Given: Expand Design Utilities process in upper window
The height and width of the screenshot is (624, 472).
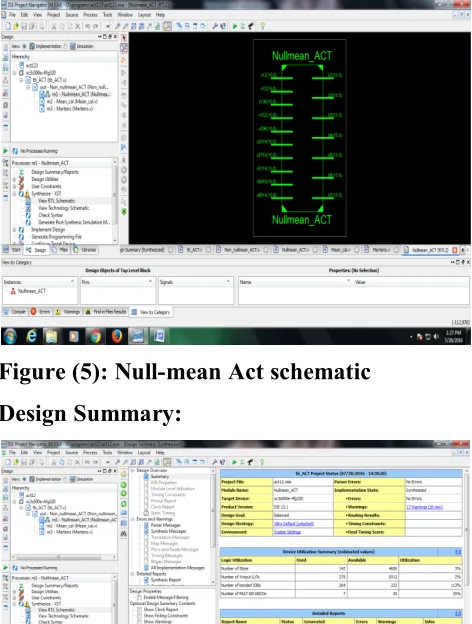Looking at the screenshot, I should coord(14,179).
